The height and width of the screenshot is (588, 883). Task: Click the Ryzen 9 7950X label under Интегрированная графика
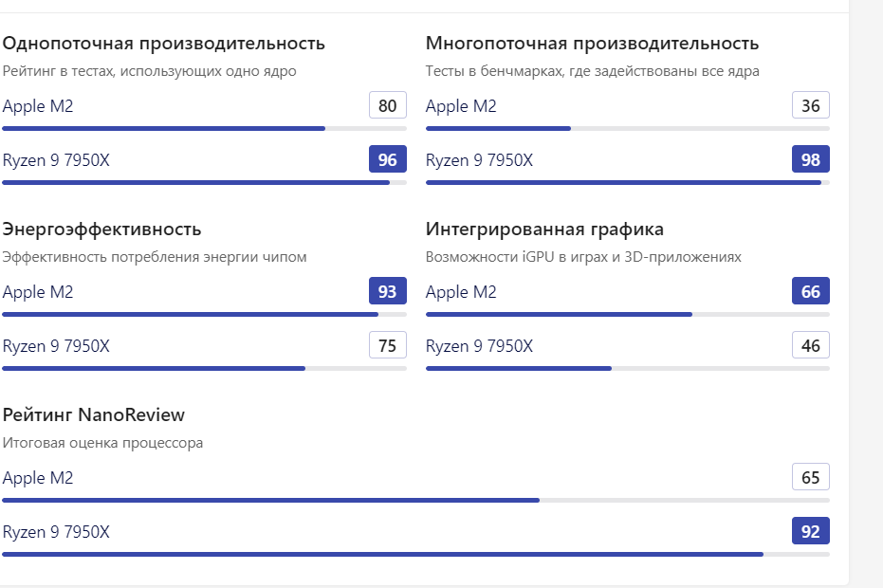(479, 346)
